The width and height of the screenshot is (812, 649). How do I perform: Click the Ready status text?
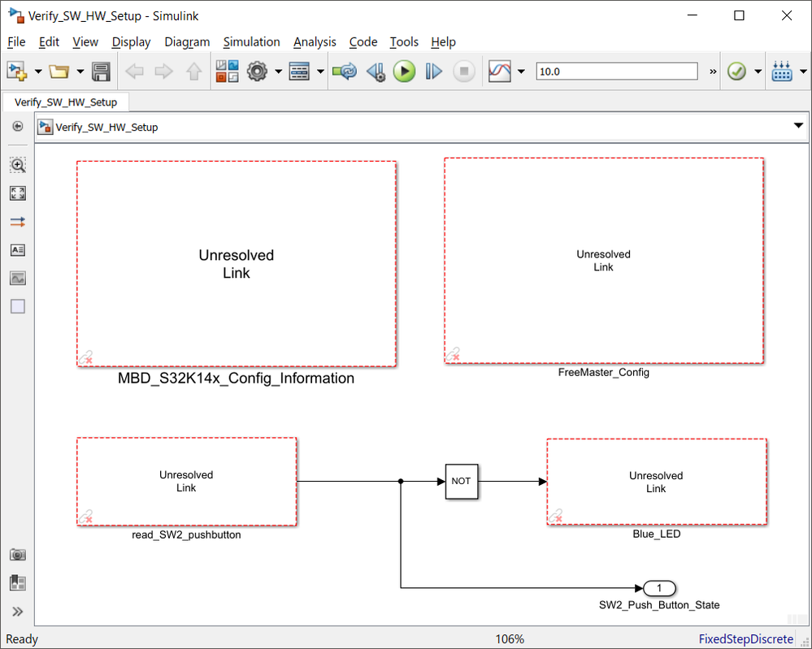coord(22,639)
